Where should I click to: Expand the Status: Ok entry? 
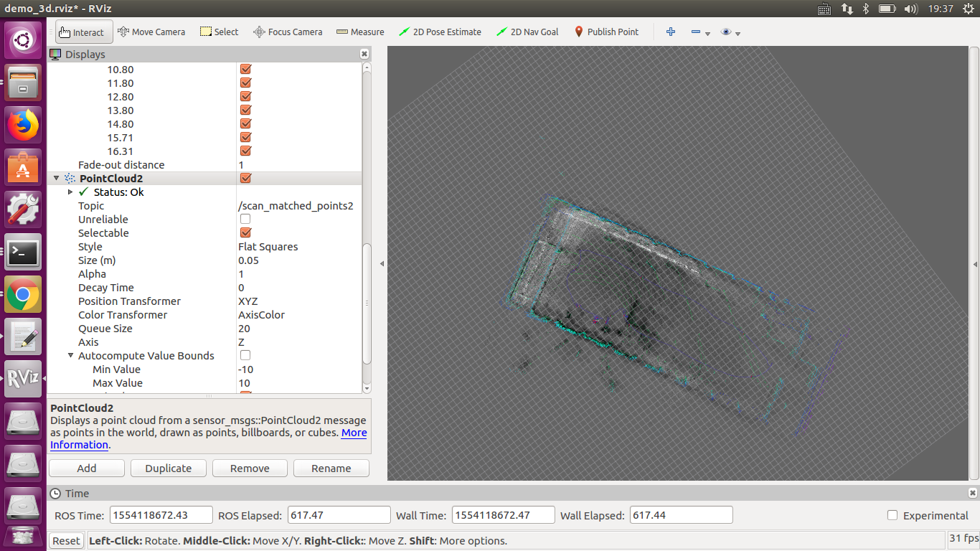[x=70, y=192]
